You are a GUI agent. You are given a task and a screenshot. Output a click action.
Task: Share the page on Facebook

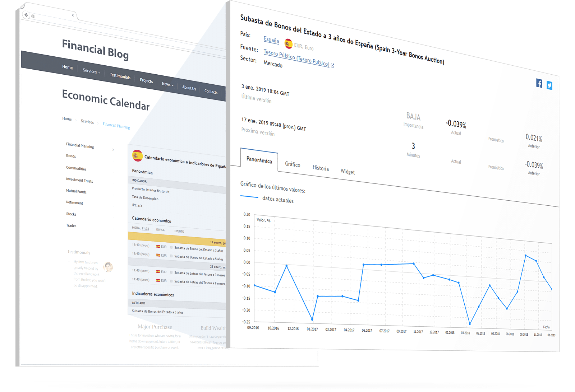click(x=539, y=83)
